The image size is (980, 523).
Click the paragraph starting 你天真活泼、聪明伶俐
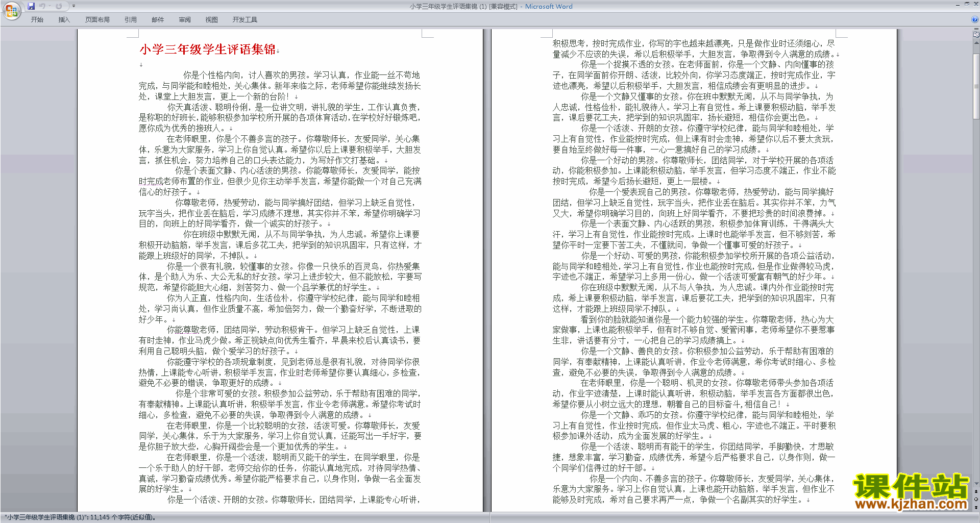[280, 117]
